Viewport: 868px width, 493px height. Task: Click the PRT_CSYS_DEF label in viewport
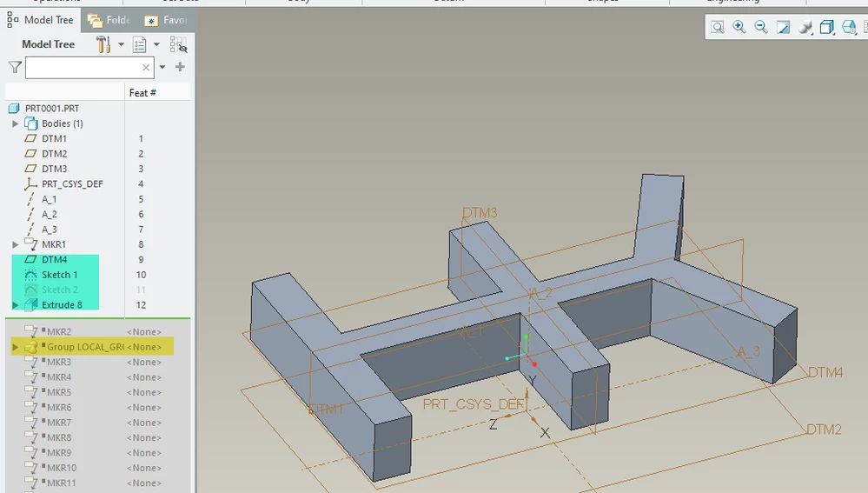pyautogui.click(x=474, y=404)
